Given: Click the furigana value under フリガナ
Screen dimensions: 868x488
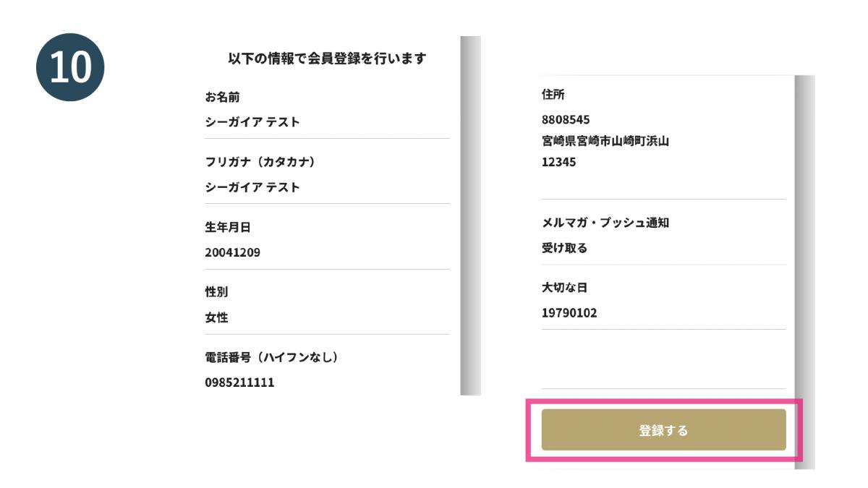Looking at the screenshot, I should pyautogui.click(x=252, y=188).
